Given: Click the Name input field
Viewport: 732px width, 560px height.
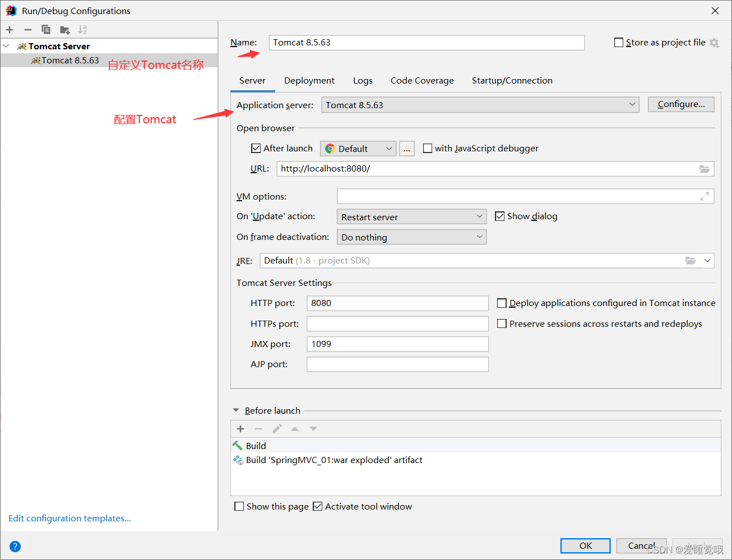Looking at the screenshot, I should [x=427, y=43].
